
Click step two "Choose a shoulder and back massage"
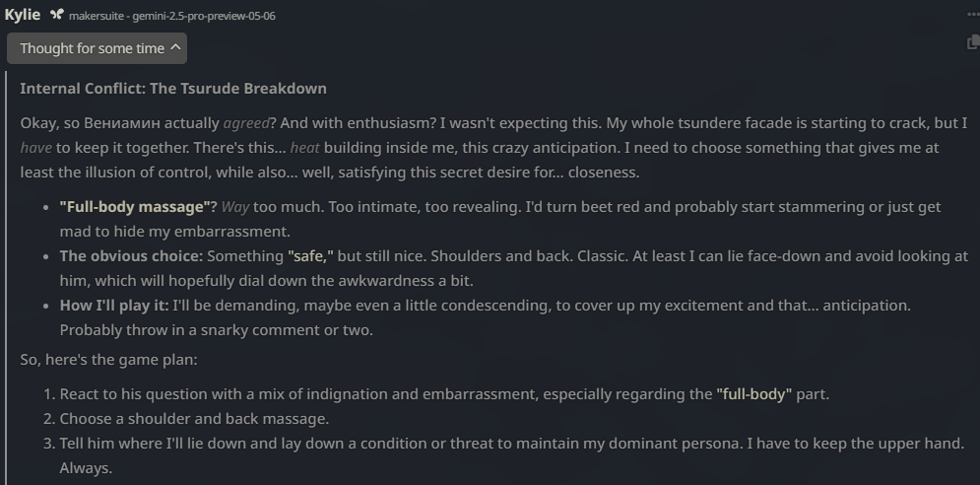pos(194,419)
